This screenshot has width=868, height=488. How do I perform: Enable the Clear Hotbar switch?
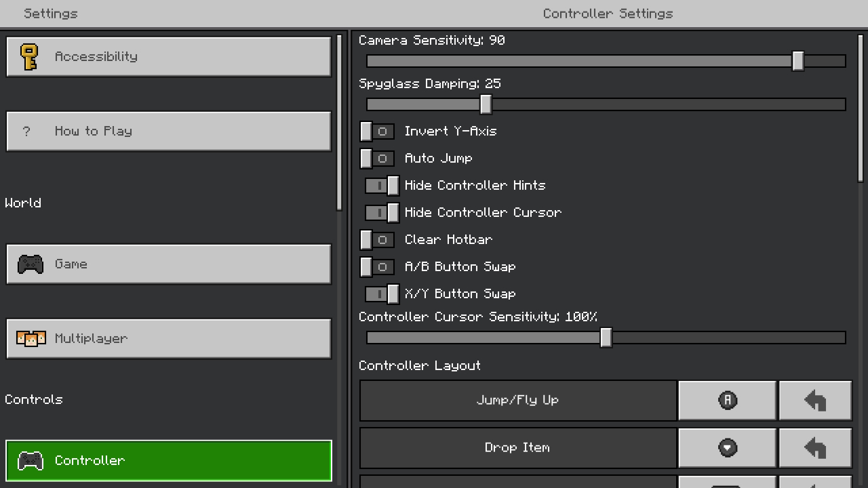point(377,240)
